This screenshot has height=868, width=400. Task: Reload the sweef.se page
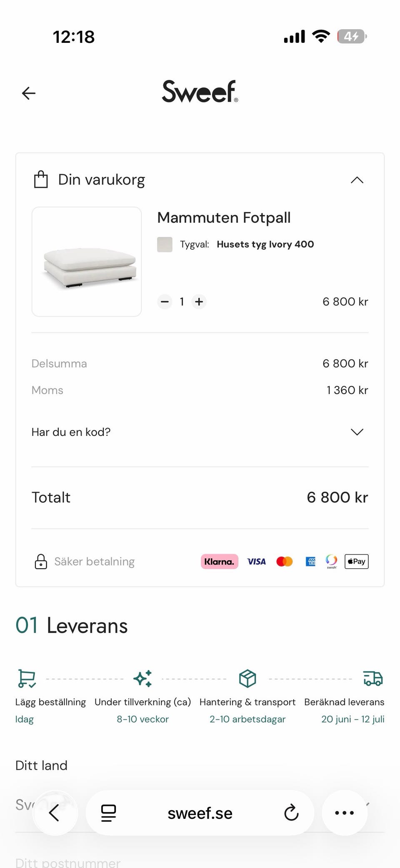point(291,813)
